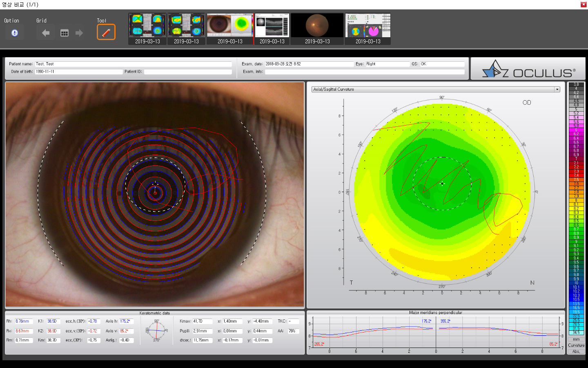Expand the Axial/Sagittal Curvature dropdown
The image size is (588, 368).
coord(557,89)
